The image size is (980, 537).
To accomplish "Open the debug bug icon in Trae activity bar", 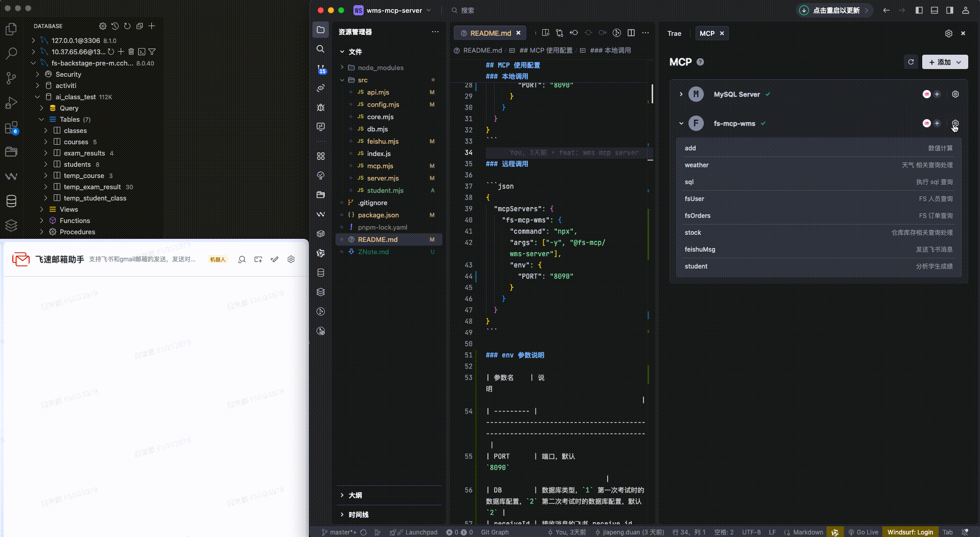I will (321, 107).
